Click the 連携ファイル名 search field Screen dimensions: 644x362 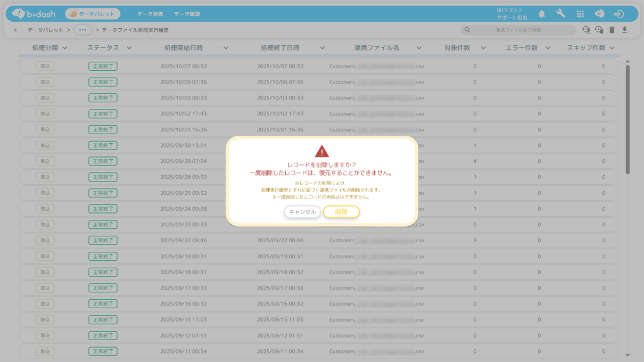(518, 30)
